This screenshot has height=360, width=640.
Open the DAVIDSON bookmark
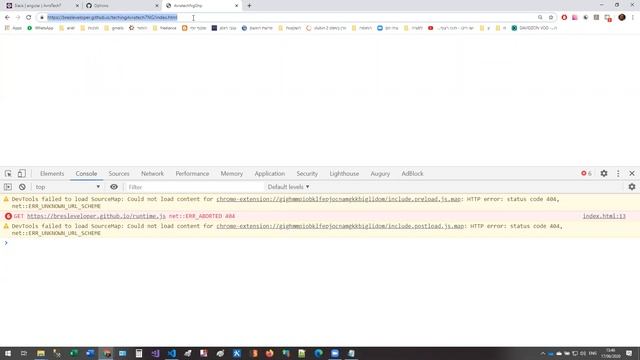[534, 28]
